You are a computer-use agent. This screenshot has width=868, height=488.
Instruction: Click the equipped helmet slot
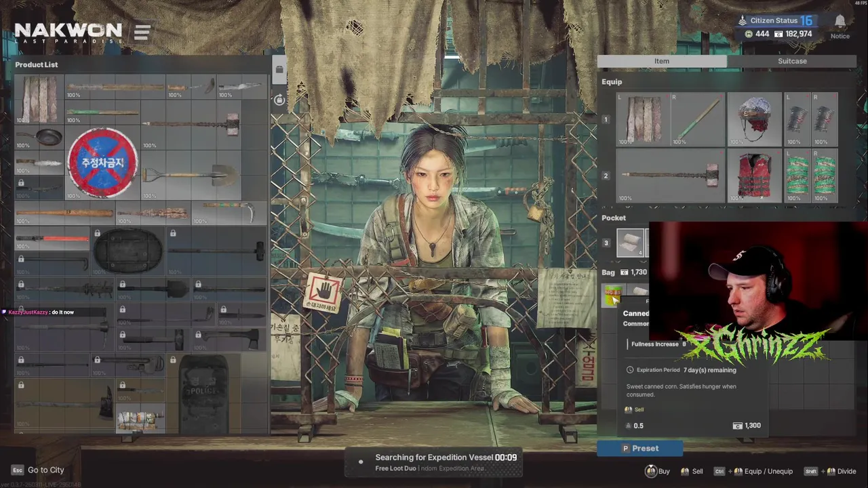tap(754, 119)
